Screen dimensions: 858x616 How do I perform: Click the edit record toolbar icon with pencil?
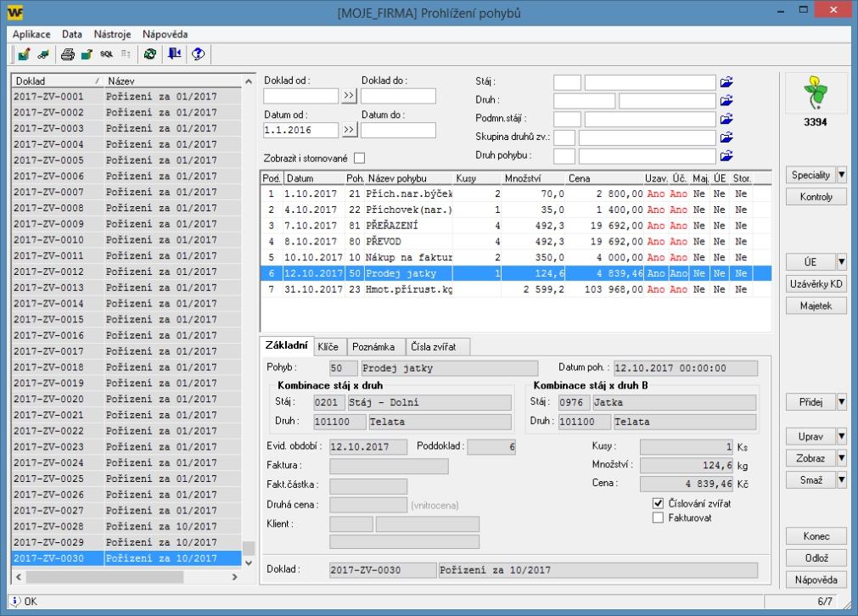(x=24, y=54)
